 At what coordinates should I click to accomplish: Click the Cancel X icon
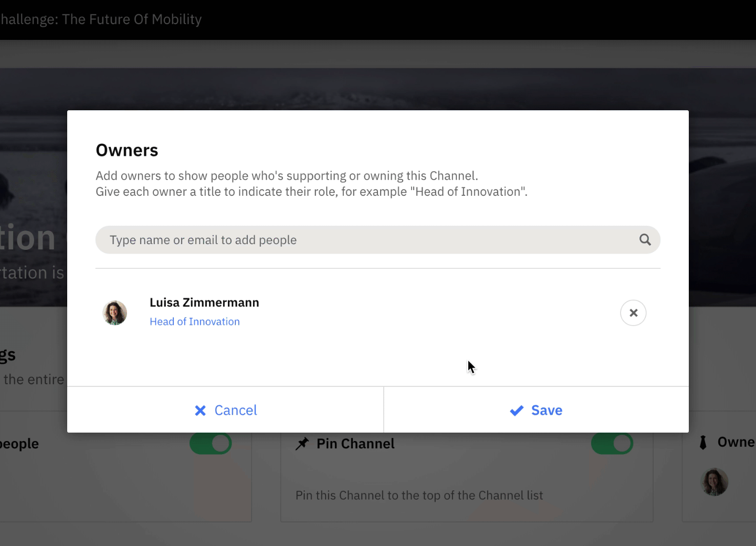click(200, 411)
